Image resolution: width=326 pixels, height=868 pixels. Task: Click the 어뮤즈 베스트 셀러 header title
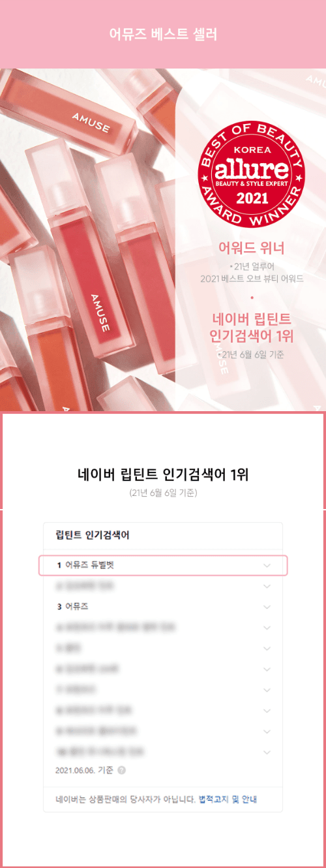[x=163, y=34]
